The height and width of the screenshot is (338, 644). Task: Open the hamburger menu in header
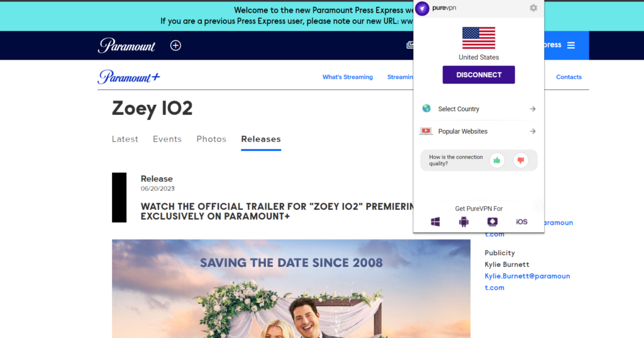point(571,45)
